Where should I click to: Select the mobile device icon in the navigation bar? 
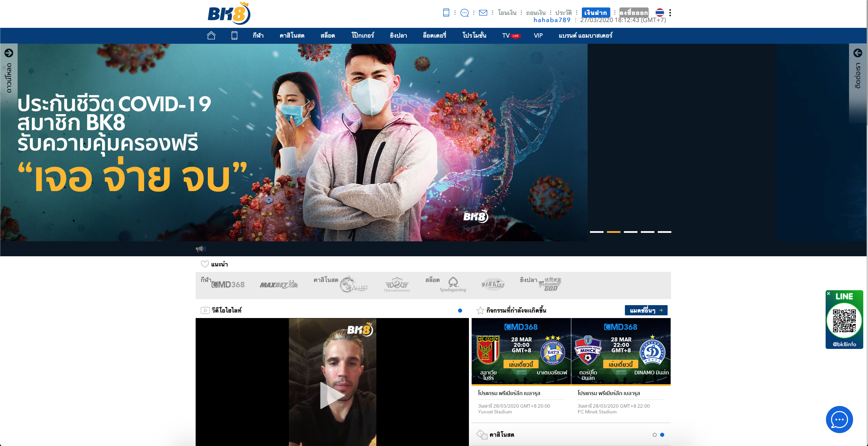tap(234, 35)
